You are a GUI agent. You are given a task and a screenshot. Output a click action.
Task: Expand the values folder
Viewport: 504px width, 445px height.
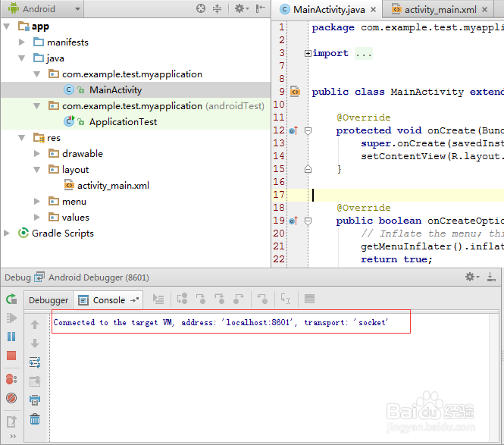tap(37, 218)
